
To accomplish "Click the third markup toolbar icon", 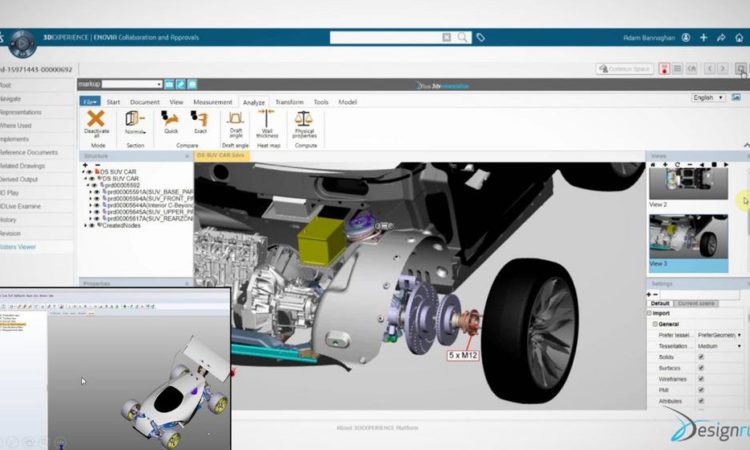I will click(192, 84).
